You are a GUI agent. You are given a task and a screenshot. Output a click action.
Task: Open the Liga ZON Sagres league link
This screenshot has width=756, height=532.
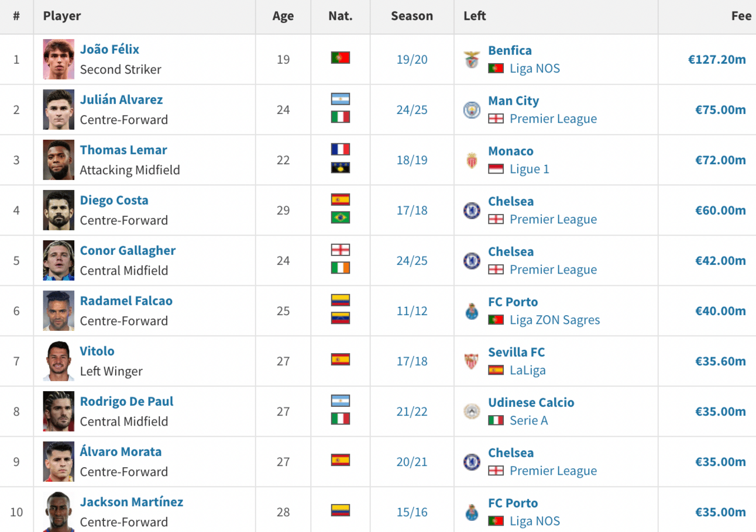coord(555,320)
